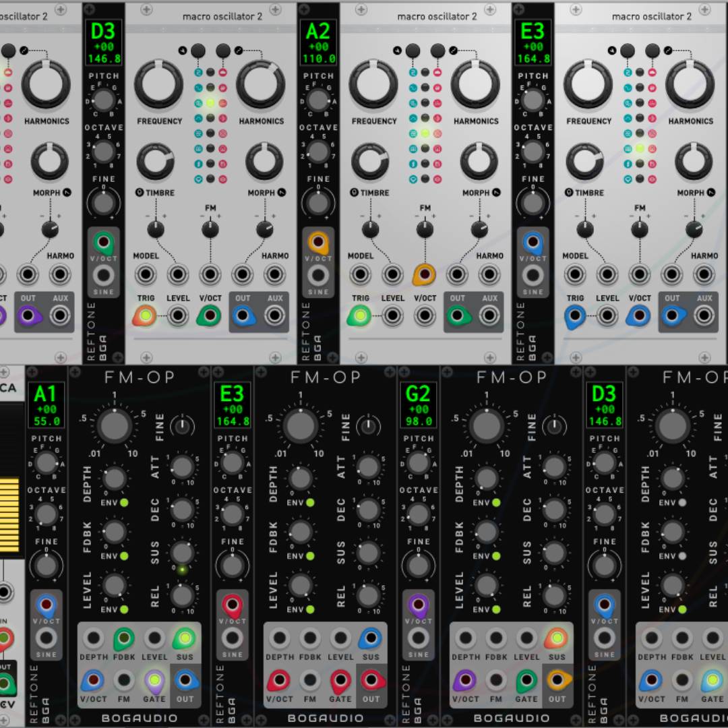Click LEVEL jack on blue-TRIG macro oscillator
Screen dimensions: 728x728
pos(607,315)
